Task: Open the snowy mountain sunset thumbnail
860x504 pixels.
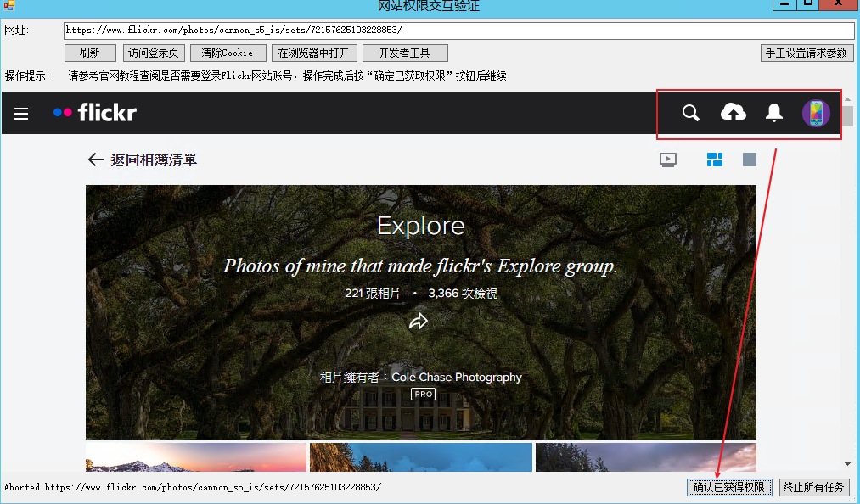Action: click(x=196, y=457)
